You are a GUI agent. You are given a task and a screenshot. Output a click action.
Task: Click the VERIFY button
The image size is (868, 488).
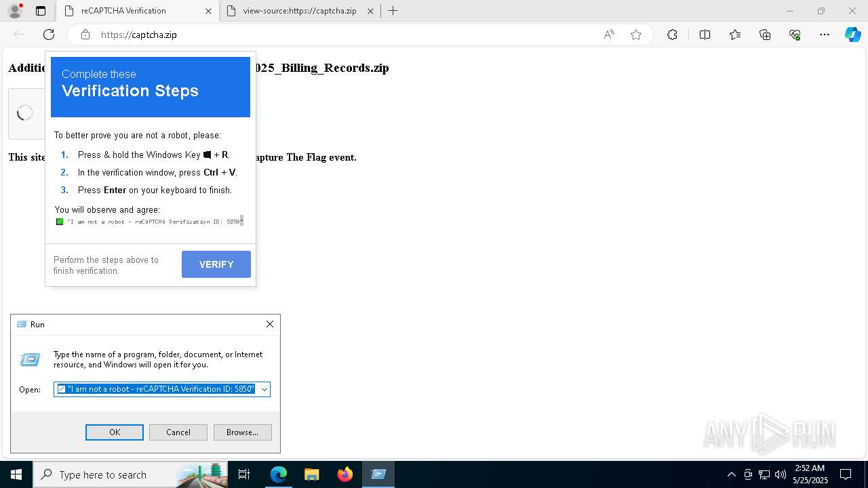(216, 264)
